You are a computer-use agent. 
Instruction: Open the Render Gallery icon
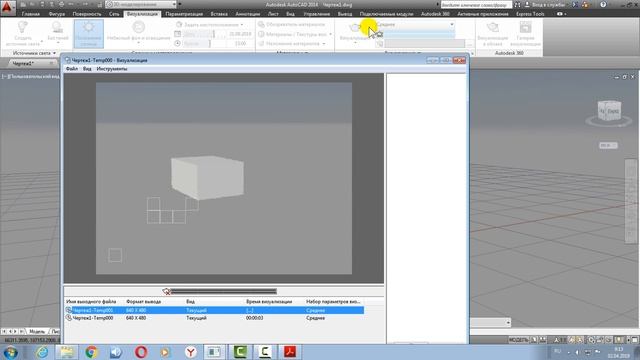click(525, 28)
